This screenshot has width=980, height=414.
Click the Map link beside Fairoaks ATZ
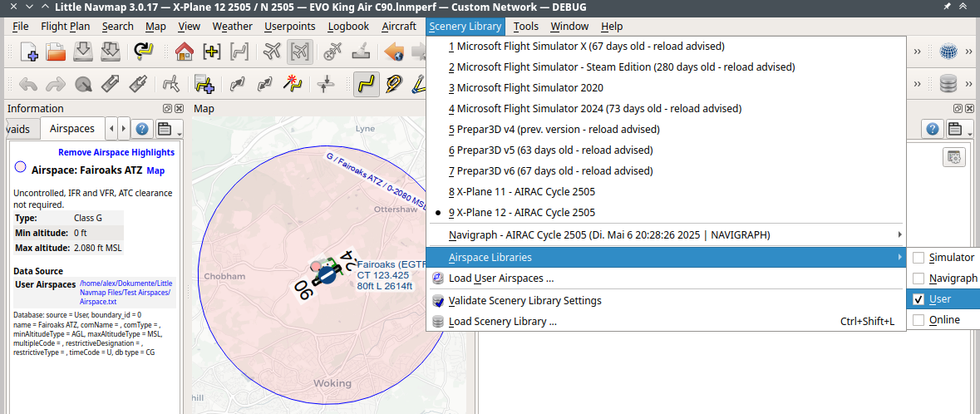155,170
